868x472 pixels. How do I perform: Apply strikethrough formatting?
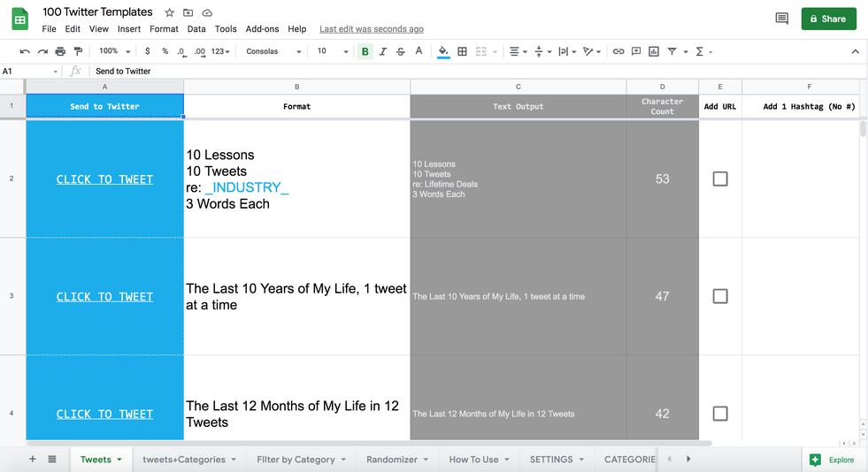(x=401, y=52)
